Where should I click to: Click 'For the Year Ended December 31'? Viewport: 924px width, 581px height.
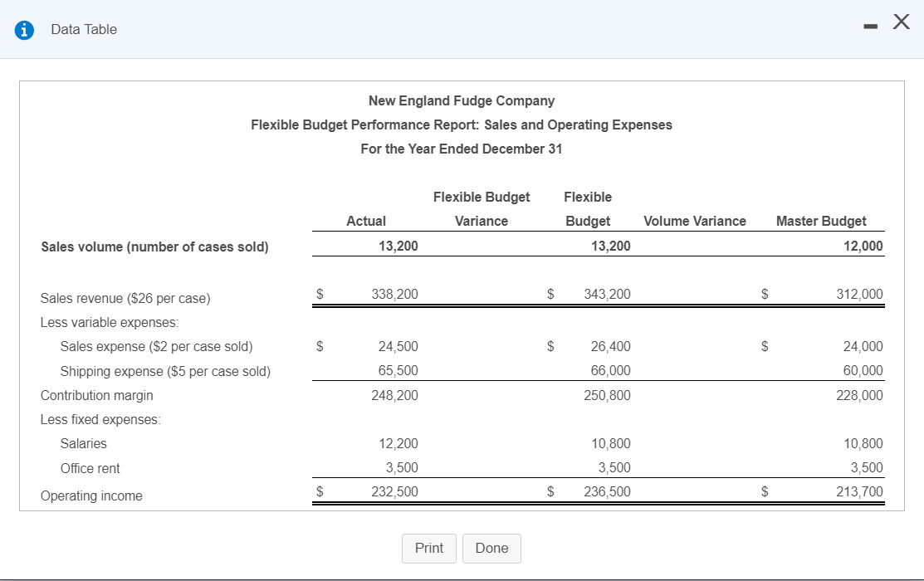pyautogui.click(x=462, y=149)
